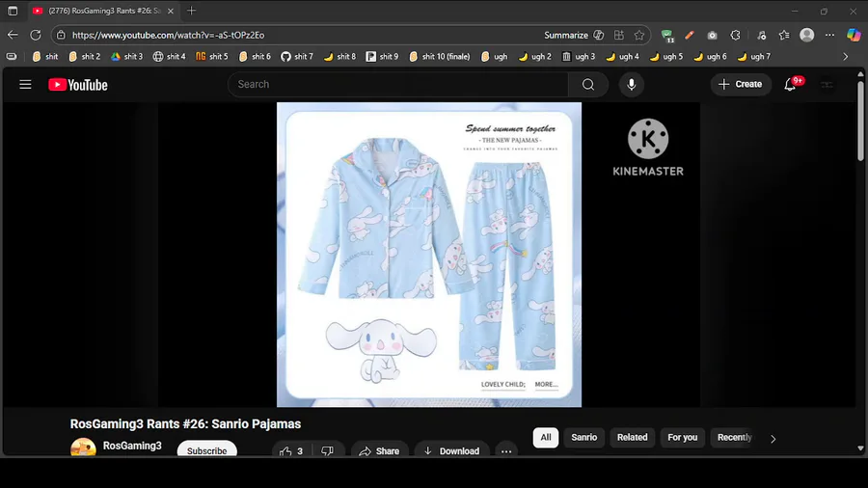Close the RosGaming3 Rants tab
This screenshot has height=488, width=868.
point(171,11)
